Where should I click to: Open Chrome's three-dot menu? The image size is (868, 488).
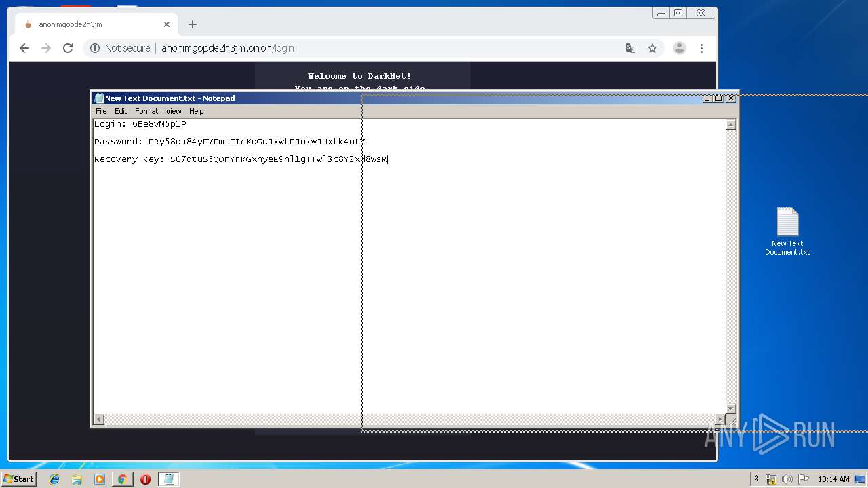click(x=701, y=48)
